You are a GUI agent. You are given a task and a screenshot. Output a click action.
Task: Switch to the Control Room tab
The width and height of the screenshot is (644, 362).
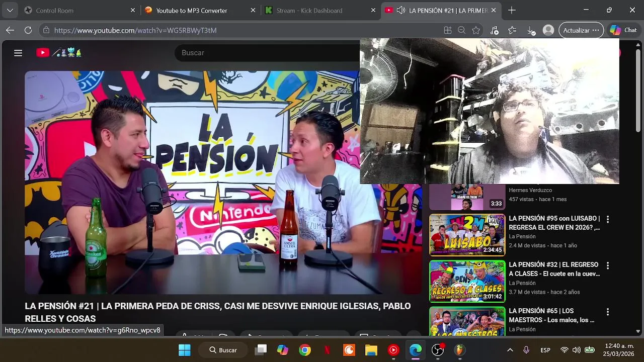pos(79,10)
